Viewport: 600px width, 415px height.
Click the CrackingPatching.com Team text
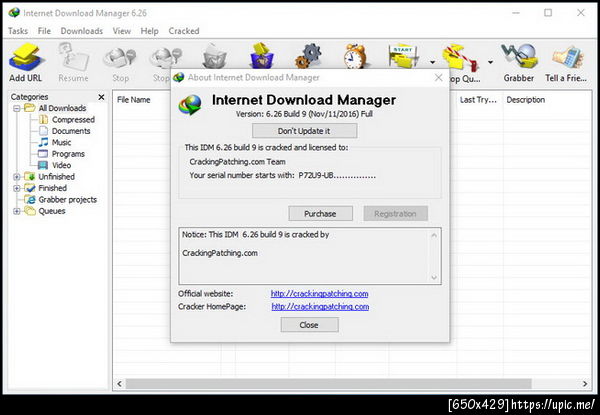click(237, 162)
